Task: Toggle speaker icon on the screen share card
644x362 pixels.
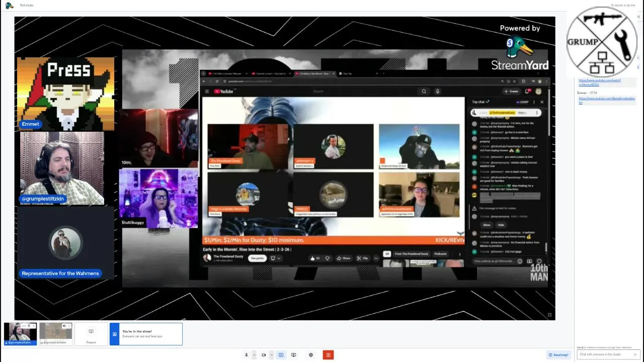Action: tap(64, 326)
